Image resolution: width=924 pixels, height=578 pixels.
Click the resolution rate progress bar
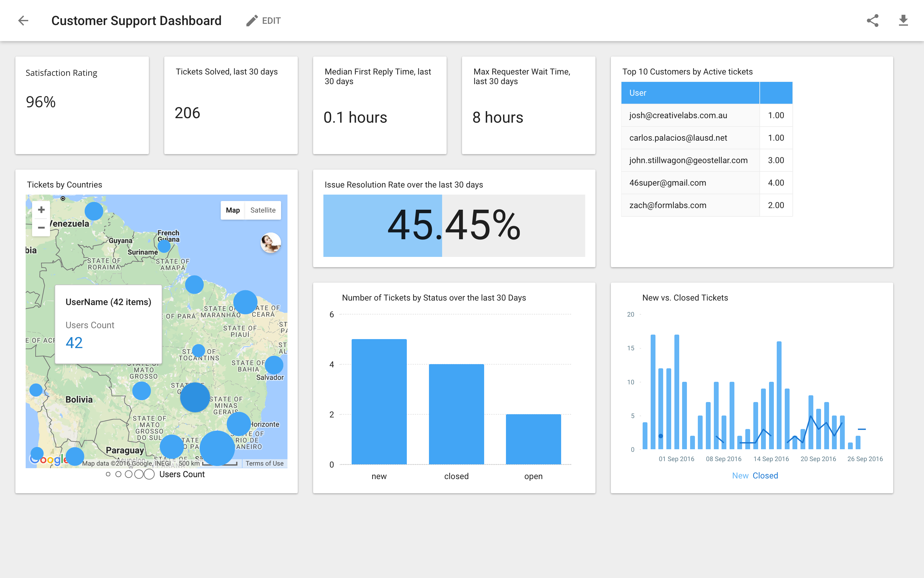pos(454,226)
